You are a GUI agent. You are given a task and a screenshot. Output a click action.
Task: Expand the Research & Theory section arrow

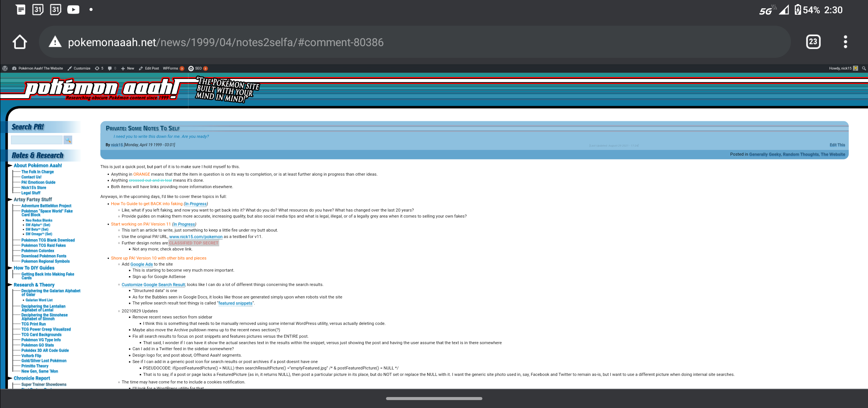(x=9, y=285)
